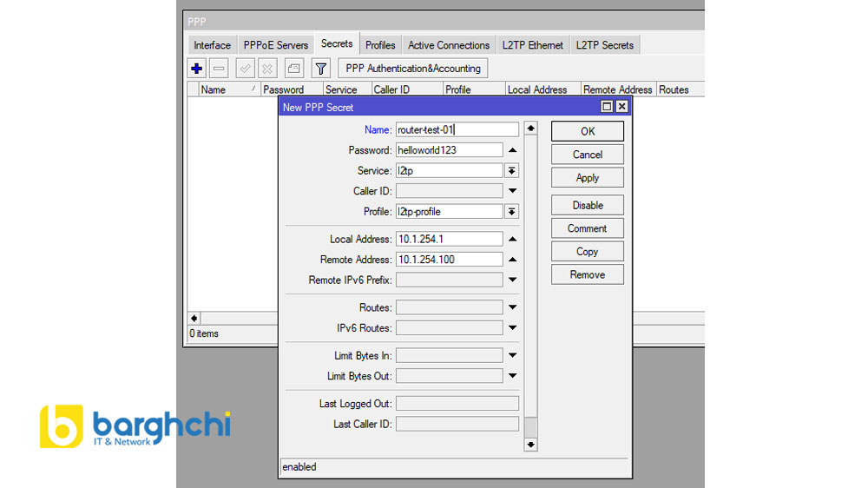Click the dialog scrollbar down arrow
This screenshot has height=488, width=868.
tap(530, 445)
